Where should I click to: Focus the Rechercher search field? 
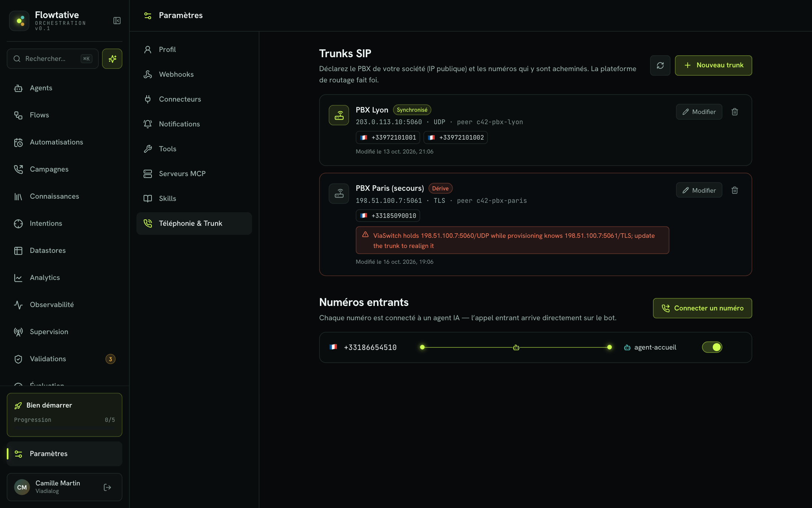coord(53,59)
